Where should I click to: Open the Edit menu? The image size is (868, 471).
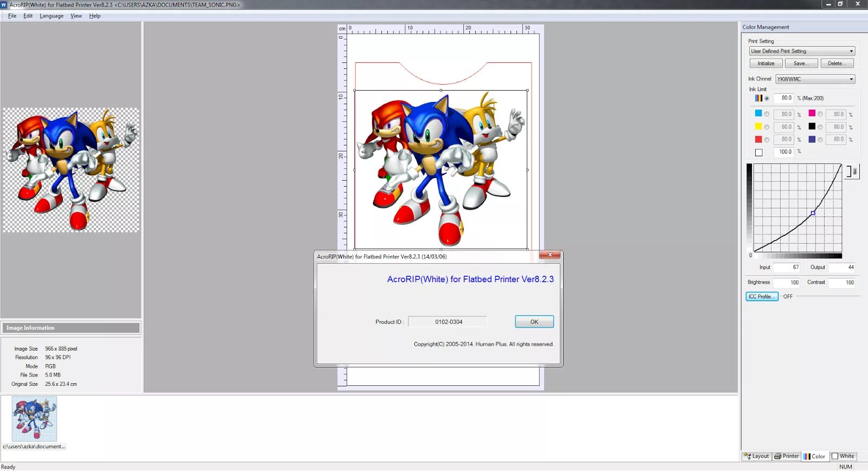pos(28,16)
